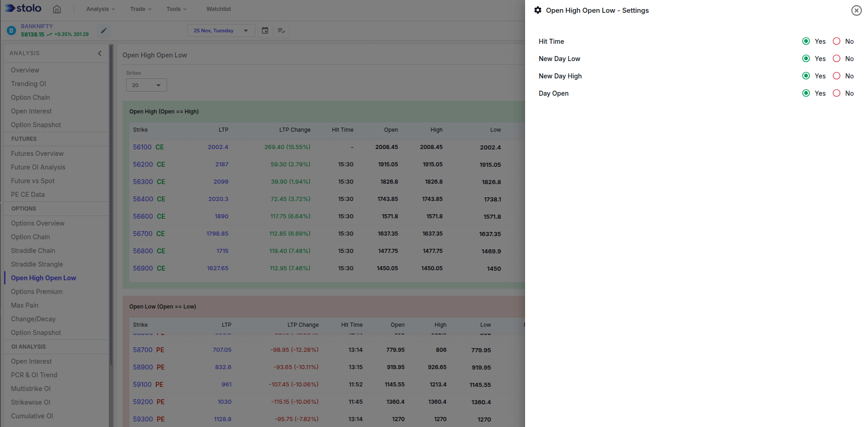Open the Strikes dropdown showing 20

coord(146,85)
